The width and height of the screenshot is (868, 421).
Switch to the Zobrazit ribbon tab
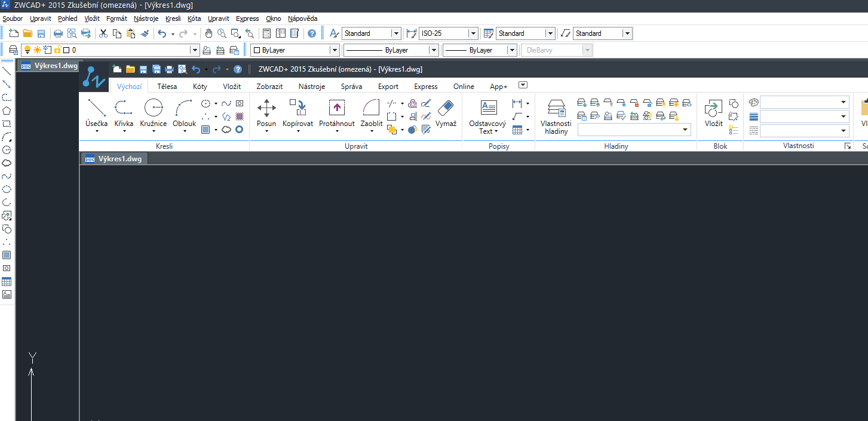[269, 87]
